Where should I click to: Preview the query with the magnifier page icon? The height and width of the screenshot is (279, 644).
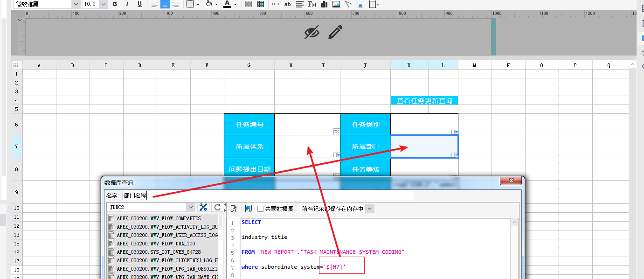234,209
